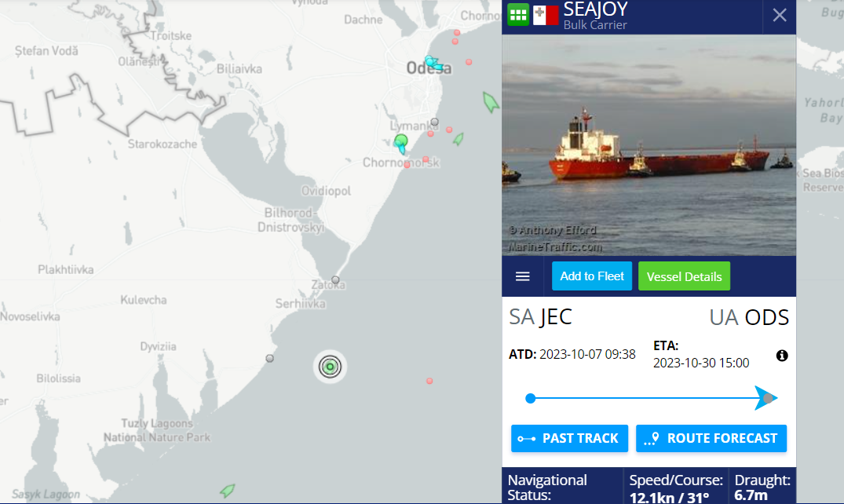Image resolution: width=844 pixels, height=504 pixels.
Task: Click the gray port dot at Zatoka
Action: [335, 279]
